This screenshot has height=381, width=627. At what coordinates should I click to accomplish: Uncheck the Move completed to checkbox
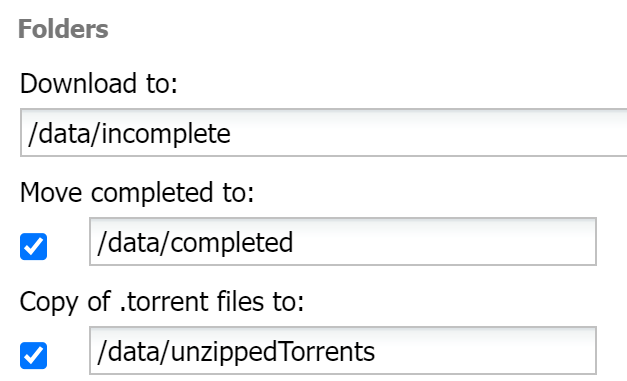coord(34,246)
